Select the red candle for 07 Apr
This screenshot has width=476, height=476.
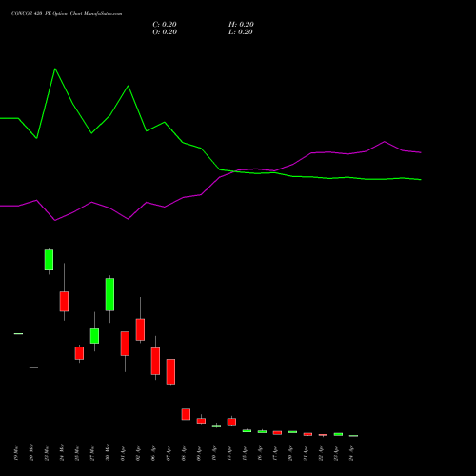tap(170, 371)
